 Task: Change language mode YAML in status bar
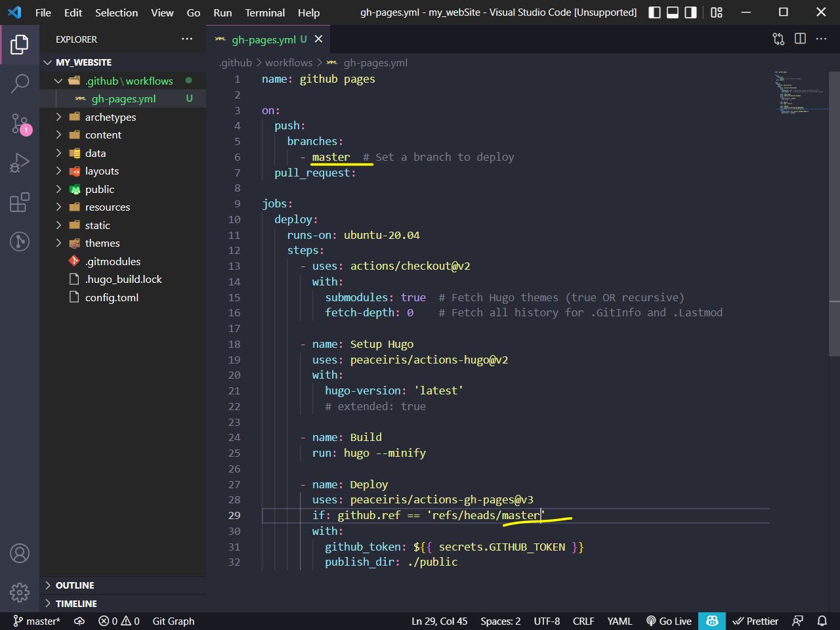coord(619,621)
